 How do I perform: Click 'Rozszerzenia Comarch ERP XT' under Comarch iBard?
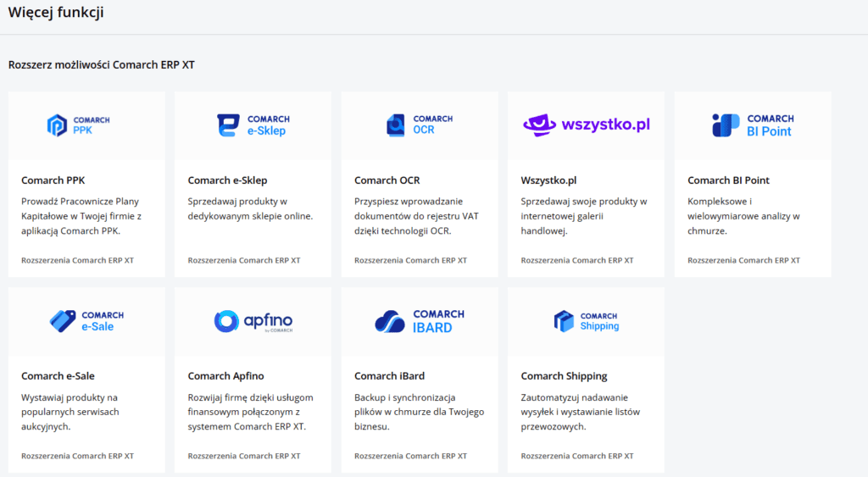[x=411, y=456]
